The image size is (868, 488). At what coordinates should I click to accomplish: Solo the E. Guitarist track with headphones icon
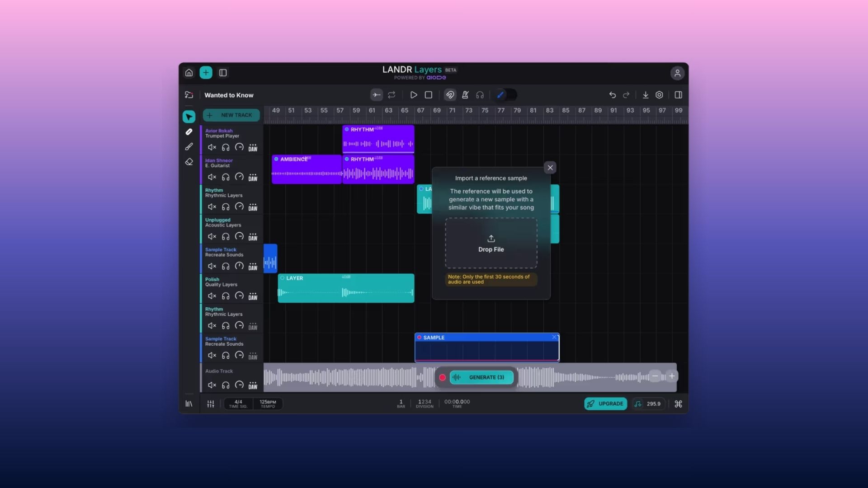pyautogui.click(x=226, y=177)
